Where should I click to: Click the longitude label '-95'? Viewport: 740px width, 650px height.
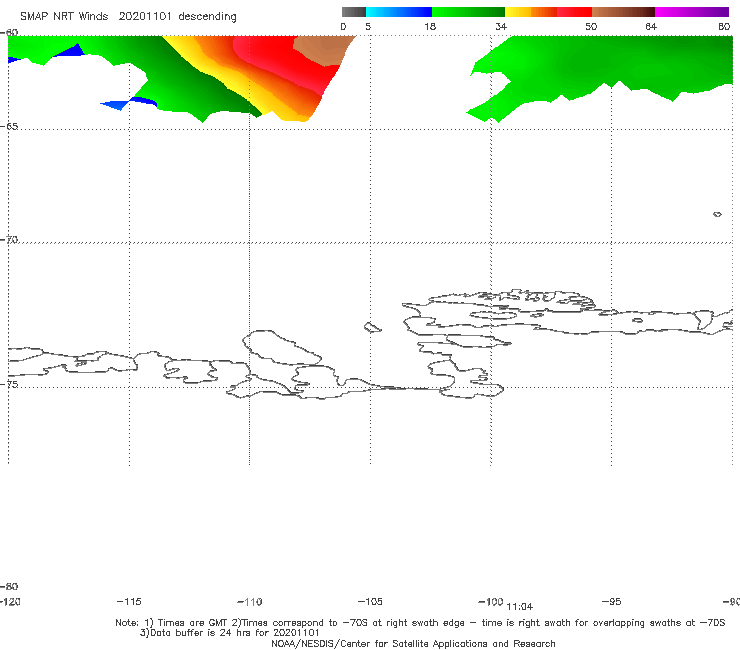click(612, 601)
